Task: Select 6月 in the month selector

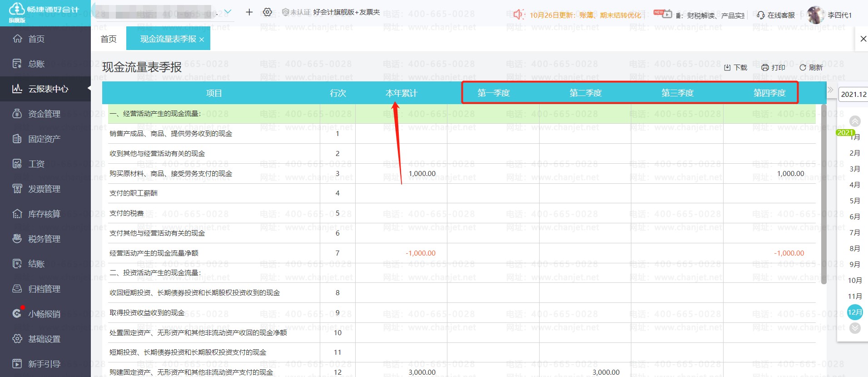Action: [x=854, y=216]
